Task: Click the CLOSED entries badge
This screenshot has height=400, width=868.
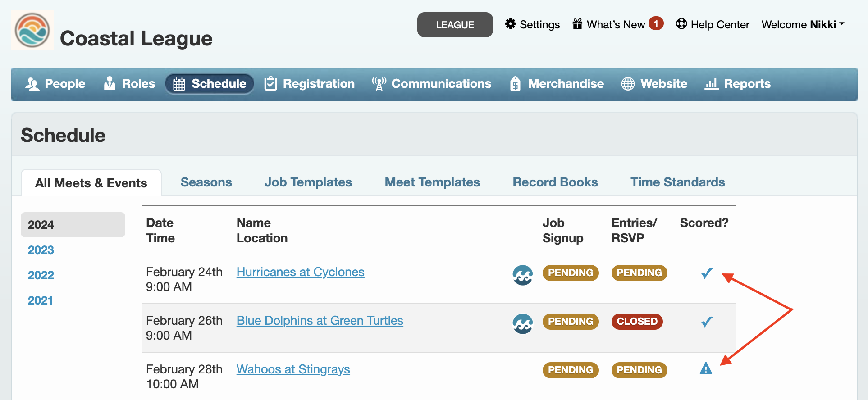Action: pyautogui.click(x=637, y=322)
